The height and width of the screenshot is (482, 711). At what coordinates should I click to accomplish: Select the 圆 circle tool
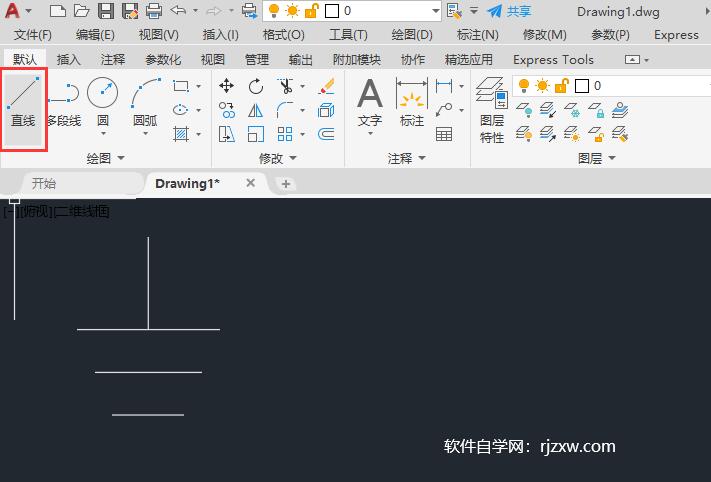tap(102, 99)
